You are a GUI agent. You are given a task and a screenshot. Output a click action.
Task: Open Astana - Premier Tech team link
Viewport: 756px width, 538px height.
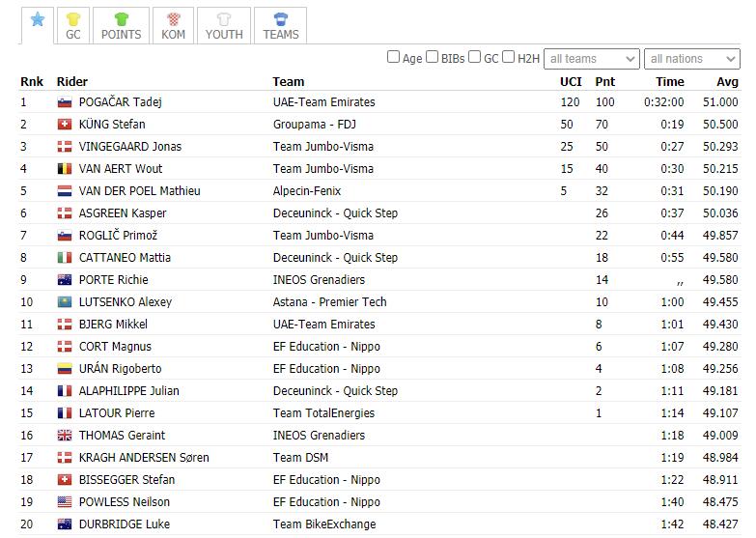click(330, 302)
